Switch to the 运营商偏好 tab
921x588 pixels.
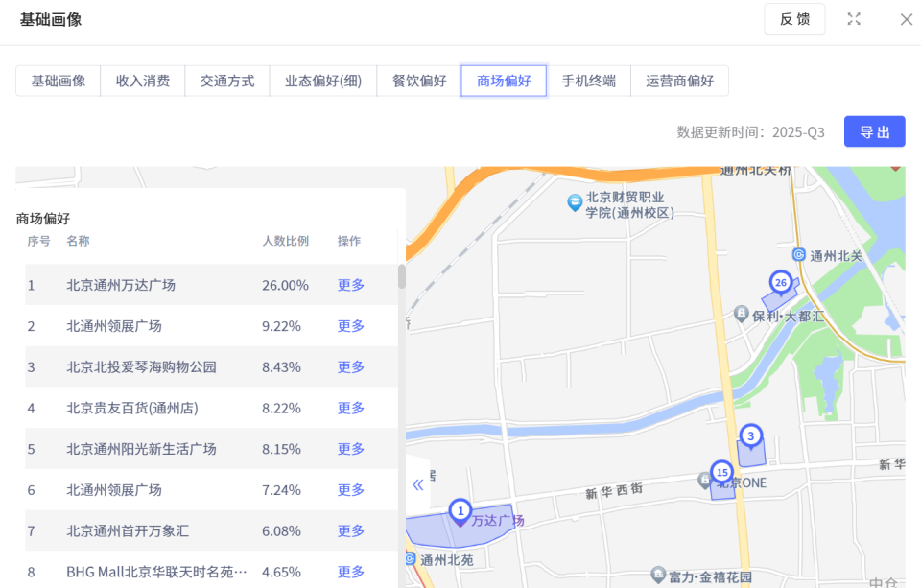[x=679, y=81]
